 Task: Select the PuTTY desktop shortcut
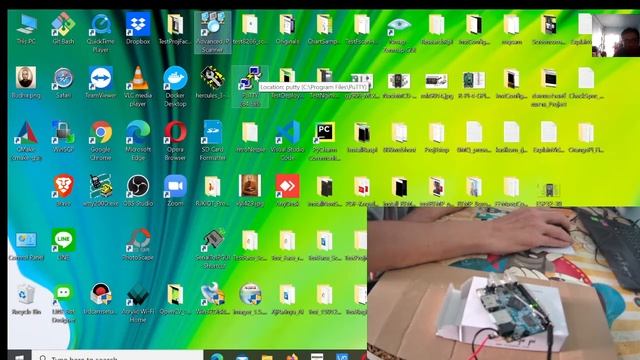pyautogui.click(x=250, y=87)
